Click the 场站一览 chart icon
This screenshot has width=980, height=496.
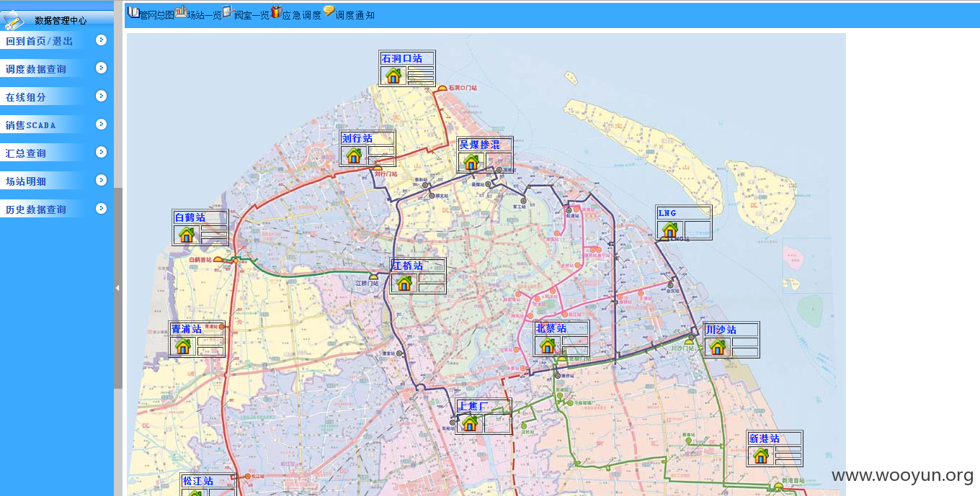180,12
